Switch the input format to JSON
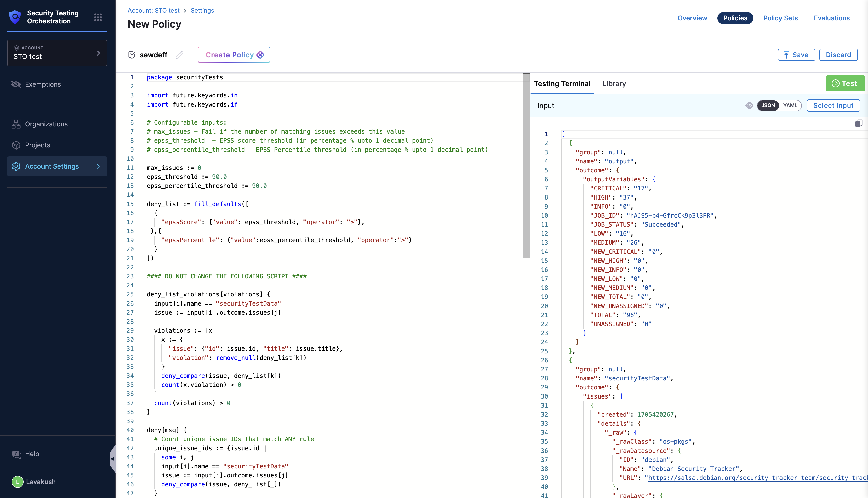Screen dimensions: 868x498 [768, 105]
